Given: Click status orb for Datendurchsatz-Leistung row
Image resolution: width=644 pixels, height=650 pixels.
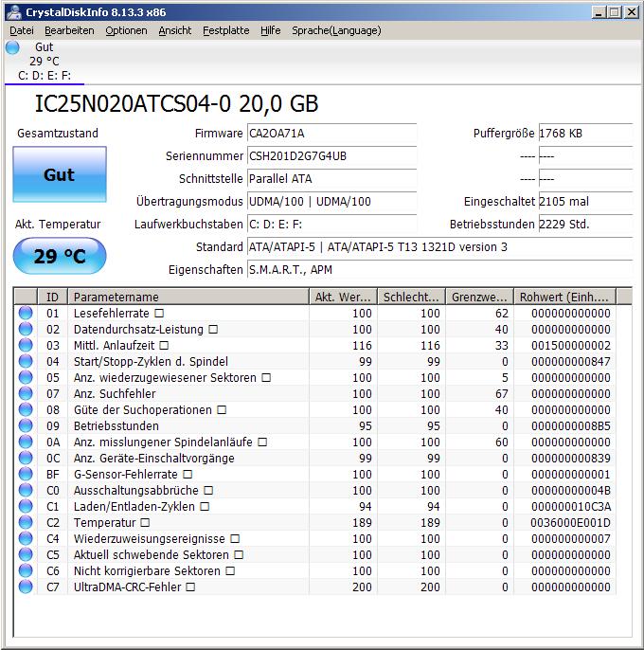Looking at the screenshot, I should [26, 329].
